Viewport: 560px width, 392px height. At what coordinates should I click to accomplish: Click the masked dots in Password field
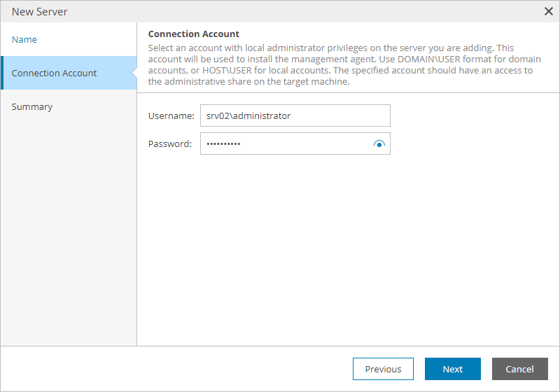[x=223, y=143]
